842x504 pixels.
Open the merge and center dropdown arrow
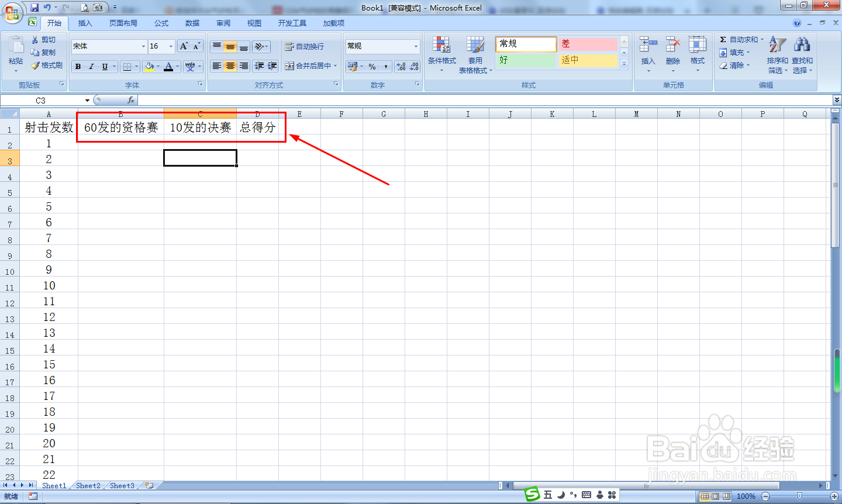336,66
